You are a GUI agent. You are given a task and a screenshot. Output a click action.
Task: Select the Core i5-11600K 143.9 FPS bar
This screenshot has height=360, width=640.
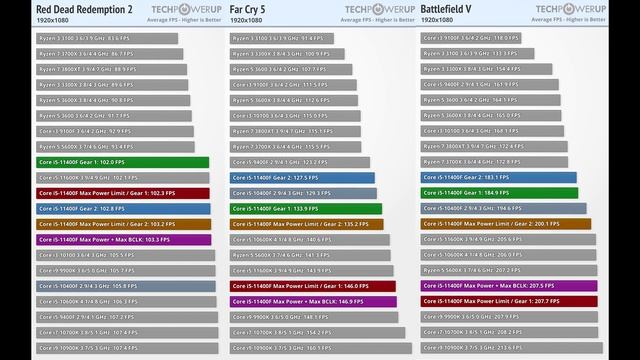(x=311, y=271)
